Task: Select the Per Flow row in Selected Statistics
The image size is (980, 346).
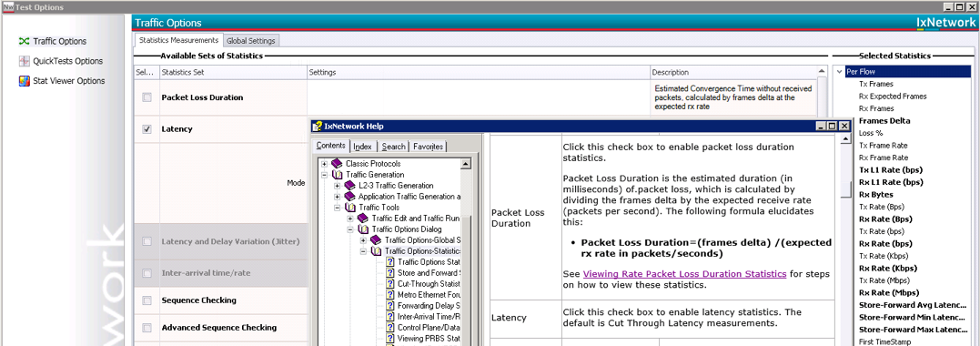Action: [x=907, y=72]
